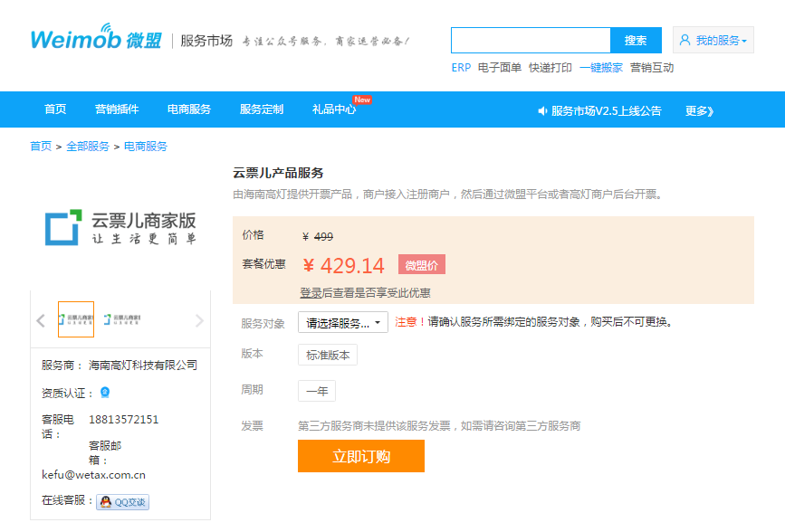
Task: Click the email kefu@wetax.com.cn
Action: point(93,475)
